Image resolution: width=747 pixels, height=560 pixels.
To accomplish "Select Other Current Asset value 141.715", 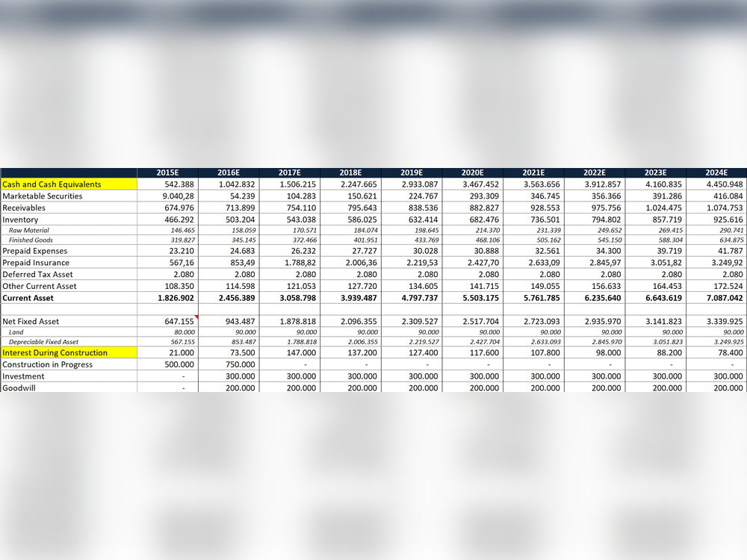I will pyautogui.click(x=484, y=286).
